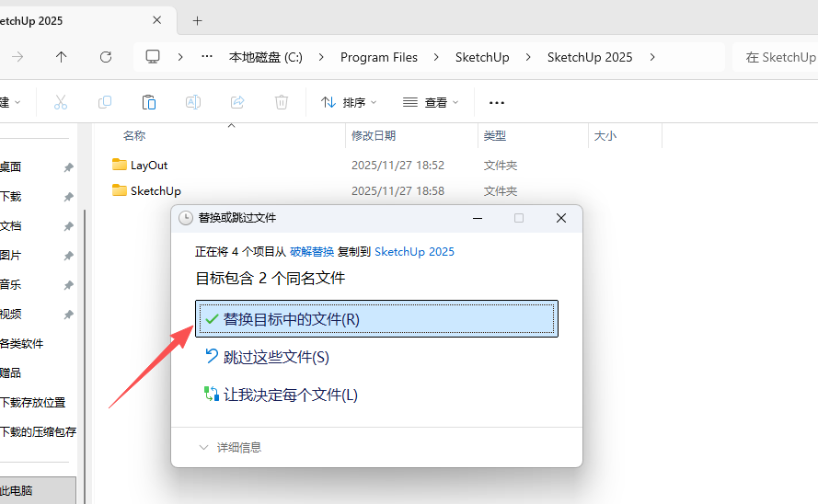Viewport: 818px width, 504px height.
Task: Go forward with the right arrow button
Action: [17, 57]
